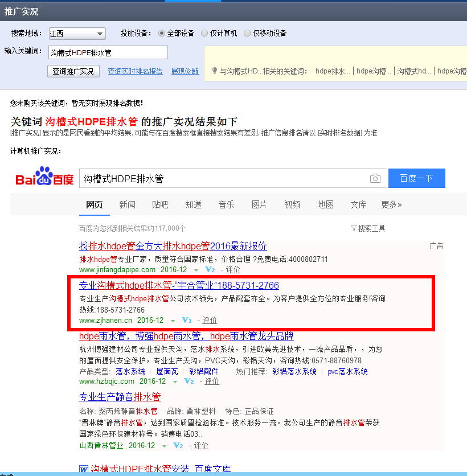
Task: Click related keyword hdpe排水...
Action: coord(333,71)
